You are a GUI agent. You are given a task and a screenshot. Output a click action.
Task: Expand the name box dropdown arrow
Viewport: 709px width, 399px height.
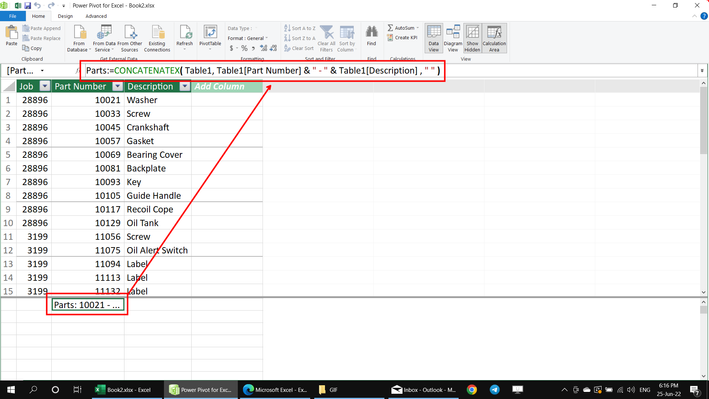click(x=42, y=71)
